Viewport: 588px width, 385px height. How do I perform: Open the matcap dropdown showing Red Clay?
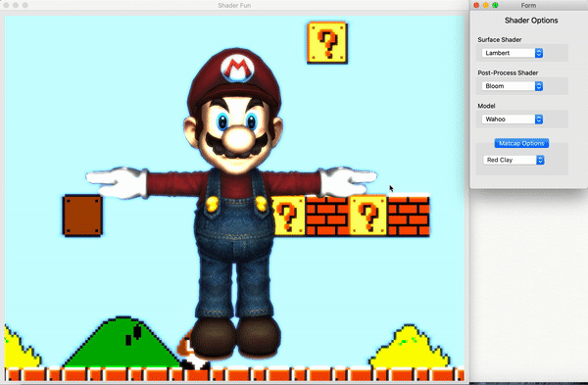514,160
